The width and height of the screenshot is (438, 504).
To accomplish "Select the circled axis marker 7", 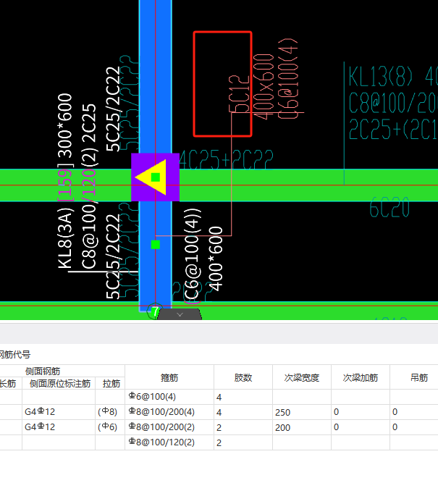I will [x=155, y=311].
